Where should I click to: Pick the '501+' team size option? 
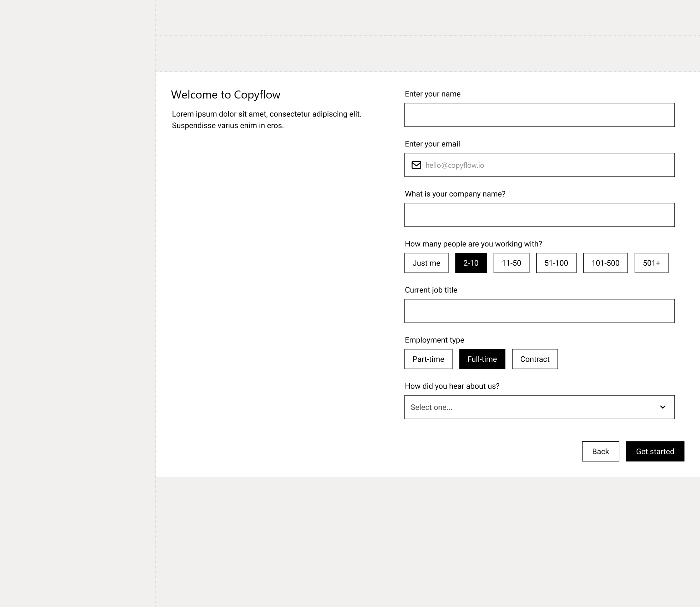click(651, 263)
